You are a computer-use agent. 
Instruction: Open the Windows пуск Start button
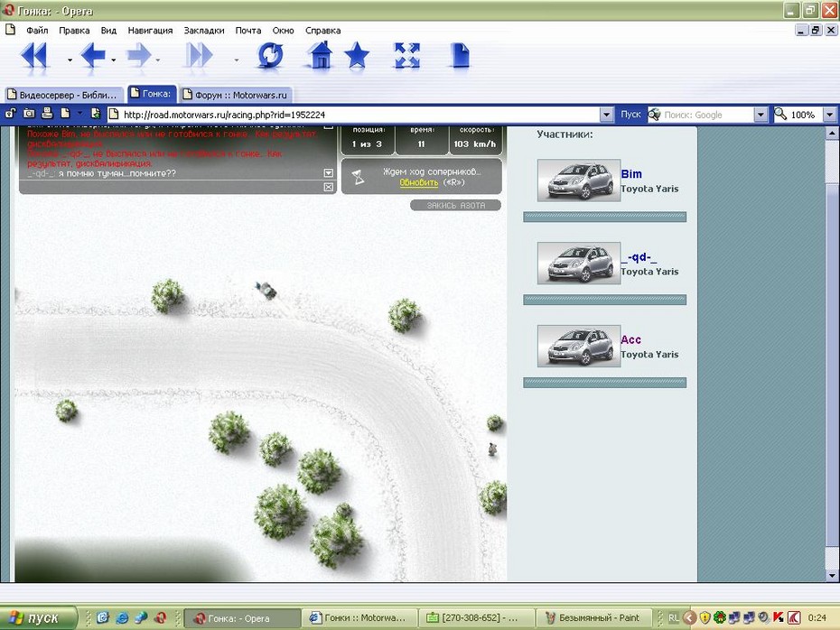coord(38,617)
